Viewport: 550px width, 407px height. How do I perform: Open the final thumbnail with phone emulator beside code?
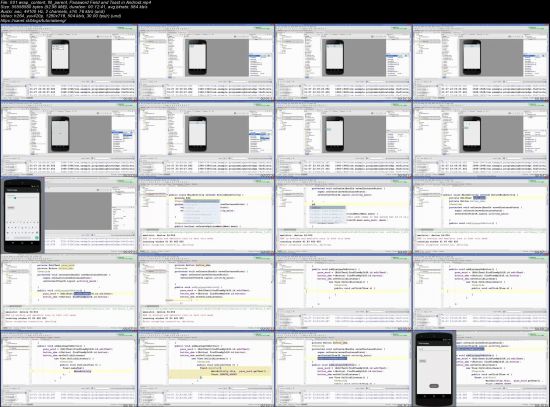[x=481, y=368]
